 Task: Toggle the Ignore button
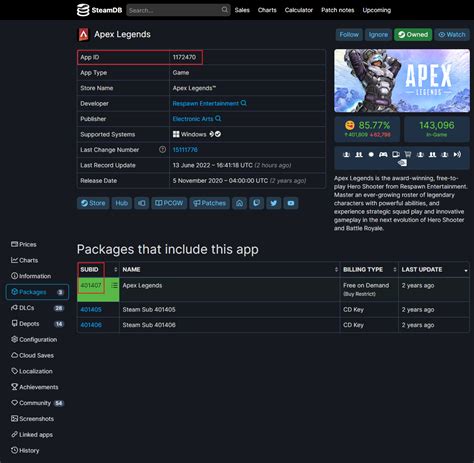(378, 35)
